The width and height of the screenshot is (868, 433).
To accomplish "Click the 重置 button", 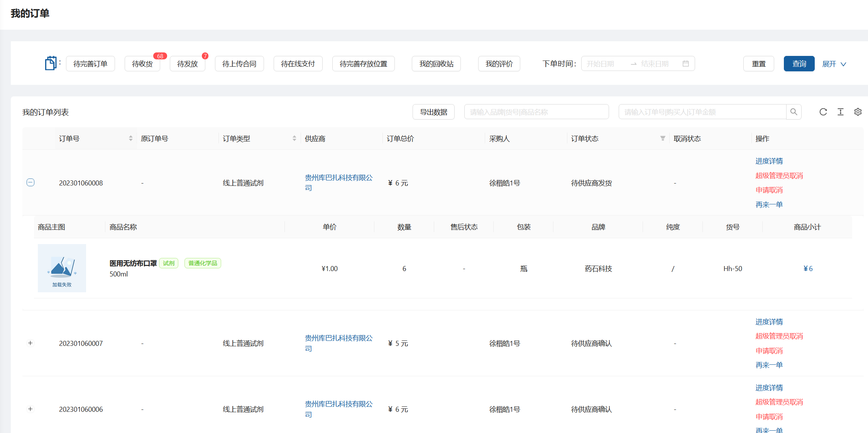I will (759, 64).
